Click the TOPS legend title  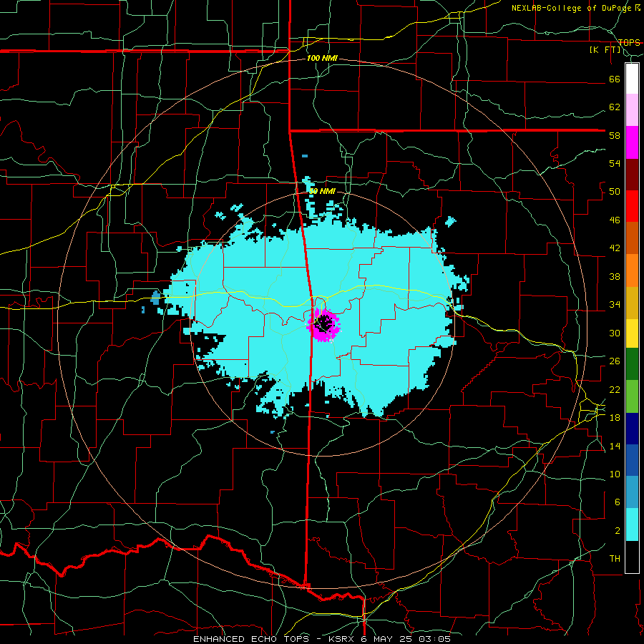(x=629, y=42)
